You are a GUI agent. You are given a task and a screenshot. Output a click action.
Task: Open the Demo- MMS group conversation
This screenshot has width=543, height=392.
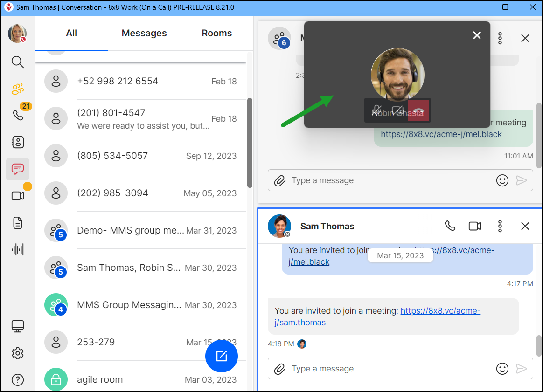click(141, 230)
